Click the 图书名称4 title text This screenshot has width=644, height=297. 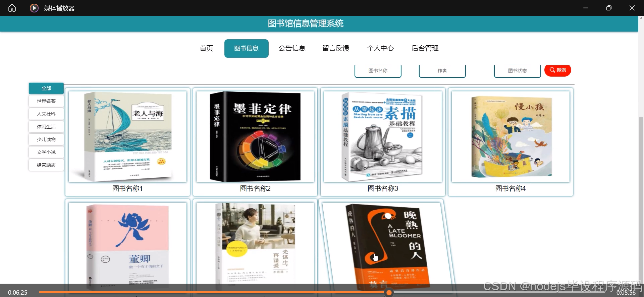click(511, 188)
